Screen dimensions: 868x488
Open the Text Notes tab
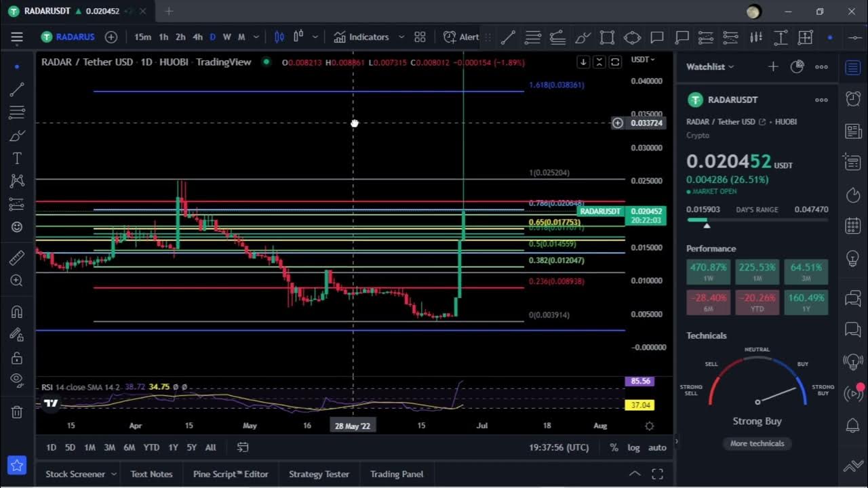point(151,474)
